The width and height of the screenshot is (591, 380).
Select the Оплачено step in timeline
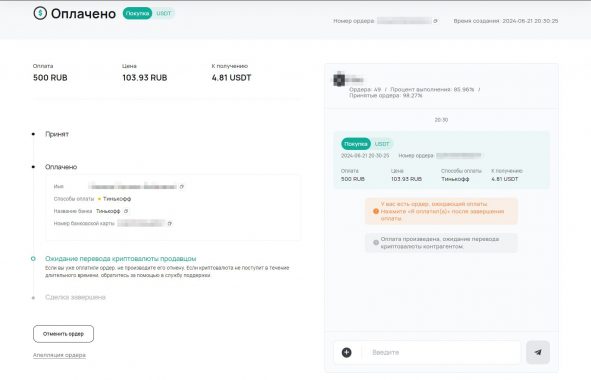(x=61, y=167)
